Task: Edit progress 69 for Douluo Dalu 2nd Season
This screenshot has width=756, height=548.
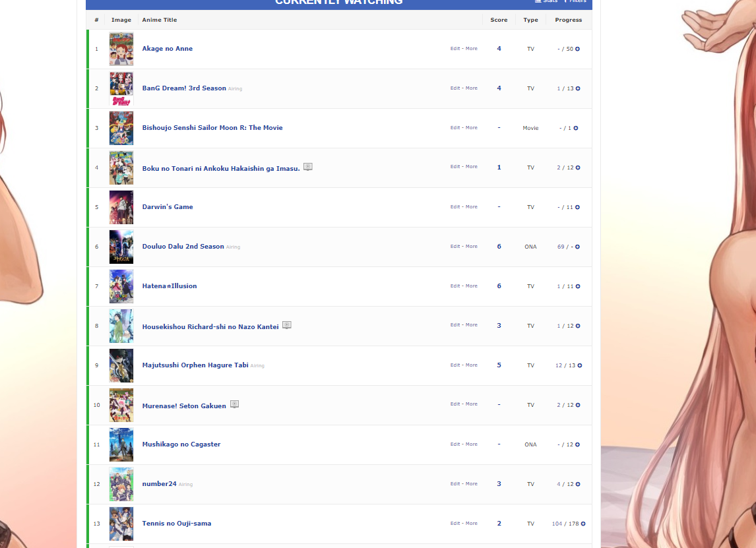Action: coord(561,247)
